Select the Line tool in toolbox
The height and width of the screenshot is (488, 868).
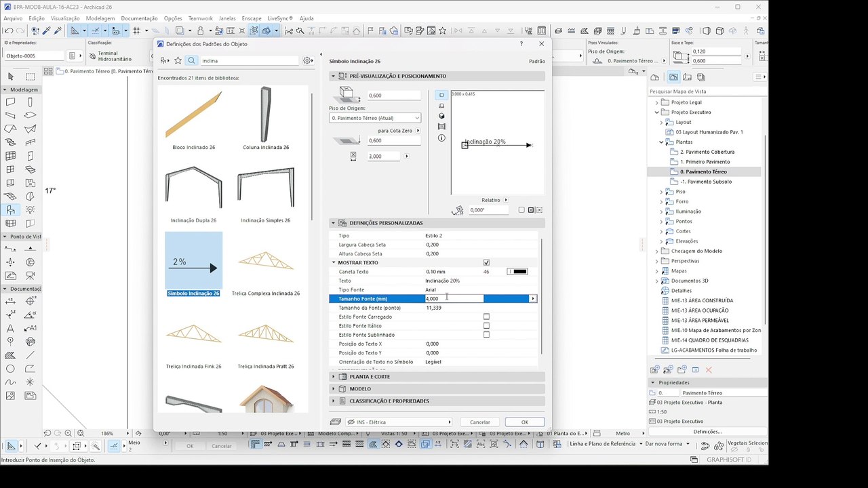(x=30, y=355)
